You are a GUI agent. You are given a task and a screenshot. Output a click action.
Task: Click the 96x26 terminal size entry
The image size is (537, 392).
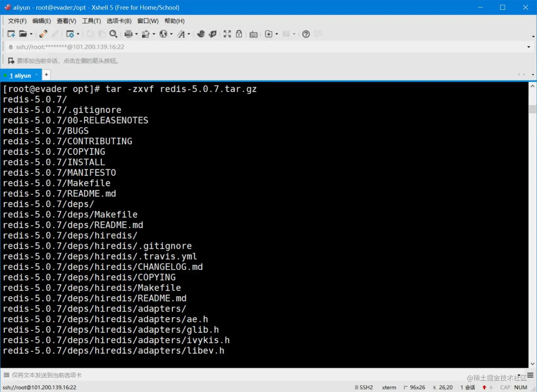point(414,388)
